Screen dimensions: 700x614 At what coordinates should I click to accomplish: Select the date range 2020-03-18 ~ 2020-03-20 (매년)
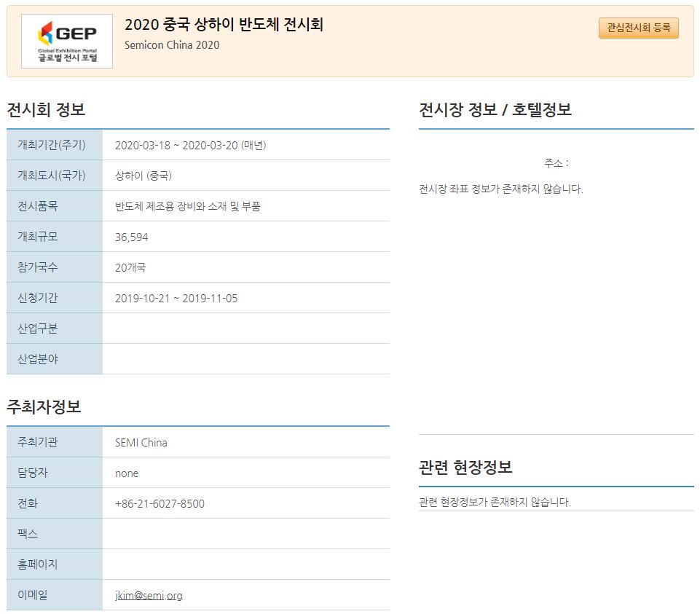[191, 145]
